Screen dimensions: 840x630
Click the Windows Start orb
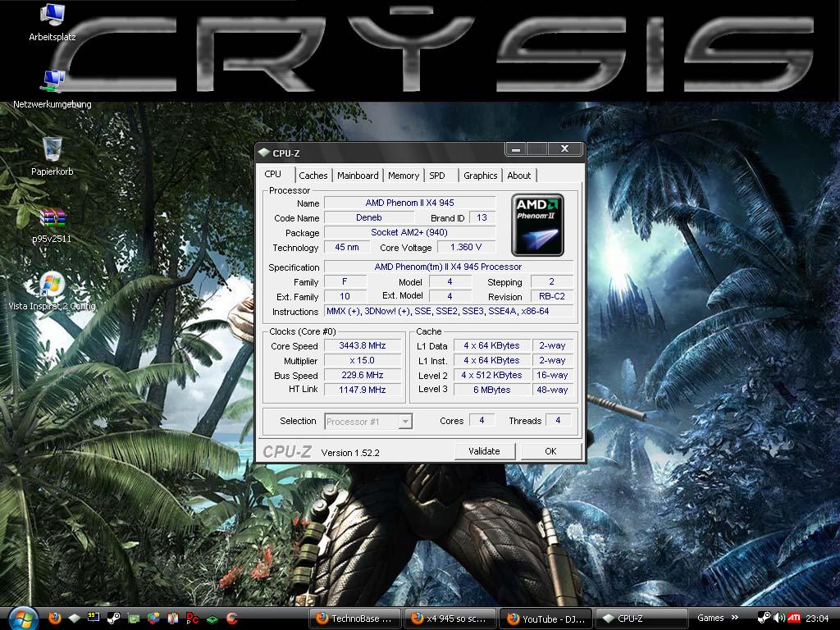coord(22,619)
